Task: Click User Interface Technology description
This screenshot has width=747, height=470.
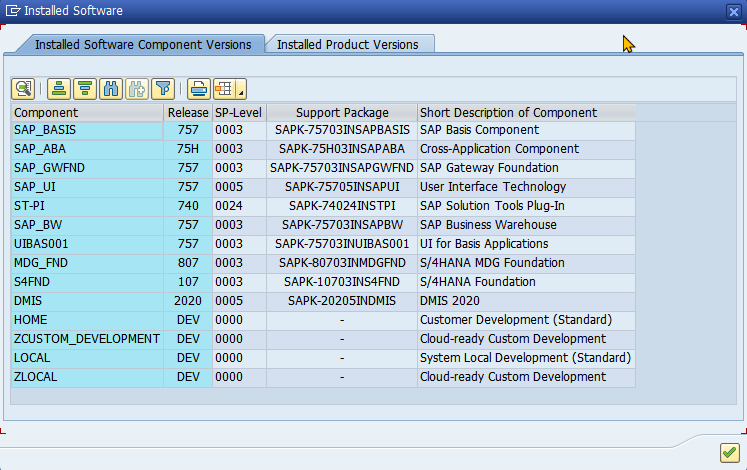Action: [x=526, y=188]
